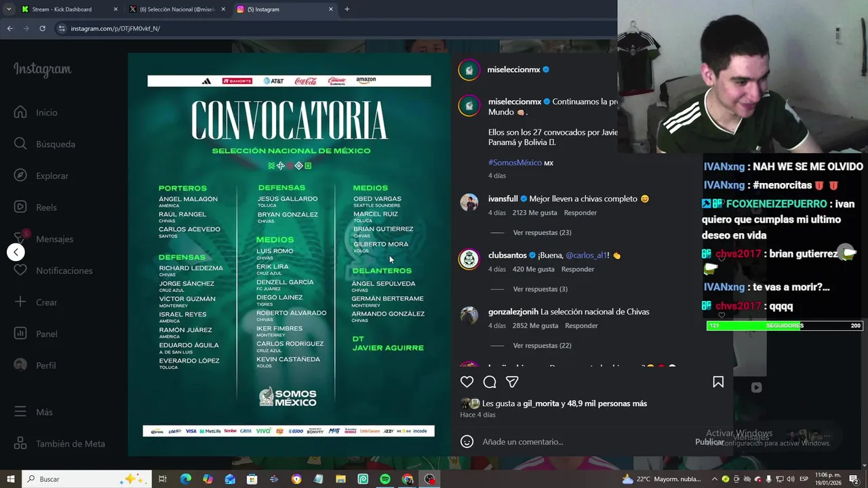
Task: Show hidden system tray icons
Action: tap(714, 479)
